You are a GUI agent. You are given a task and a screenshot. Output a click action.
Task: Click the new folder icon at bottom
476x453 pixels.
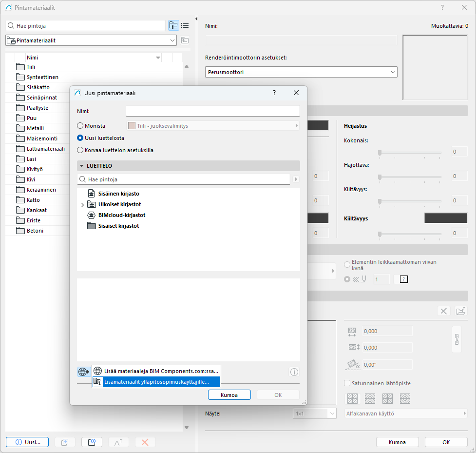92,442
